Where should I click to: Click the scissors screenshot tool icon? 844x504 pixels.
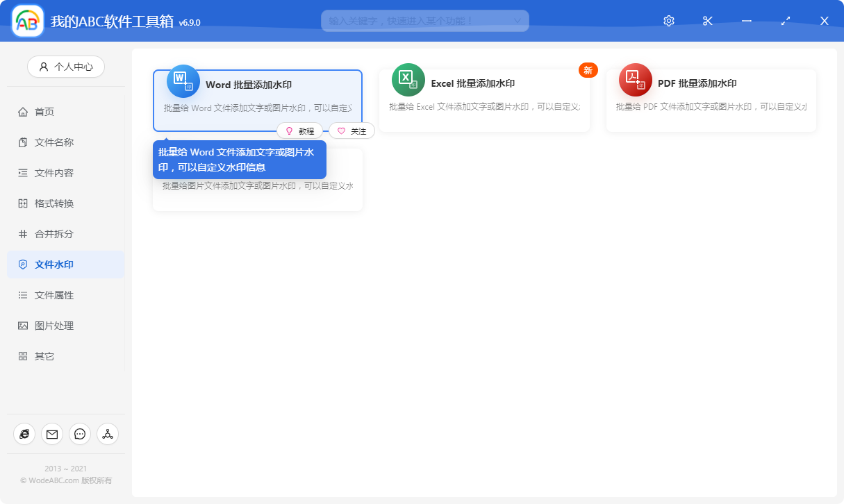click(x=707, y=21)
